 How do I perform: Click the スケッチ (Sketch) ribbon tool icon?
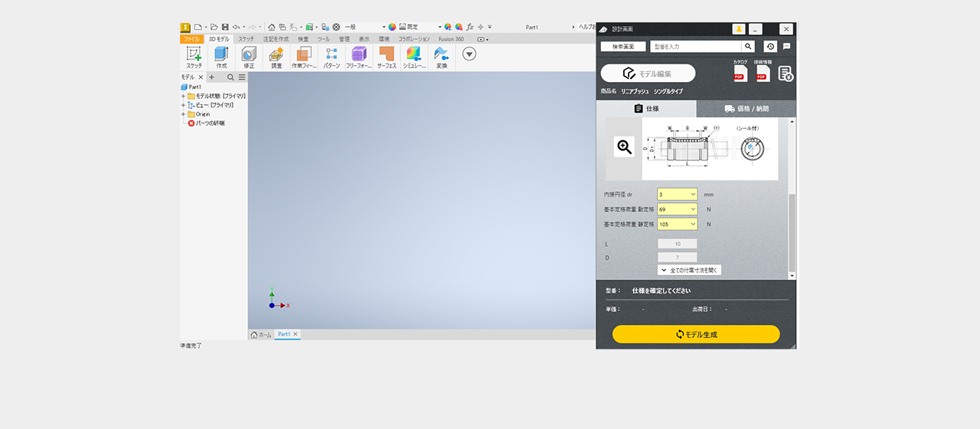(x=194, y=54)
